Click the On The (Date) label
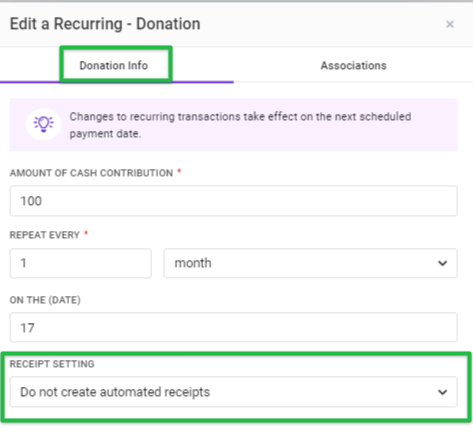The image size is (473, 448). [x=45, y=300]
